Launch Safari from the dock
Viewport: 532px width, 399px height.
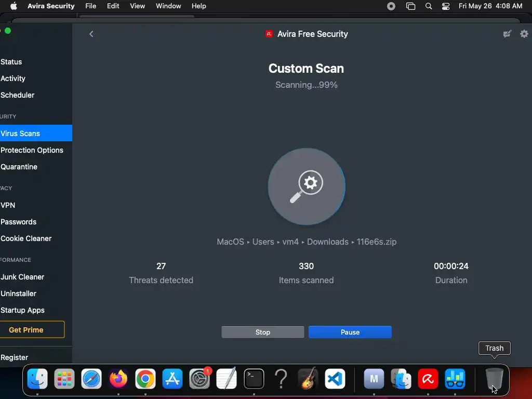click(91, 379)
